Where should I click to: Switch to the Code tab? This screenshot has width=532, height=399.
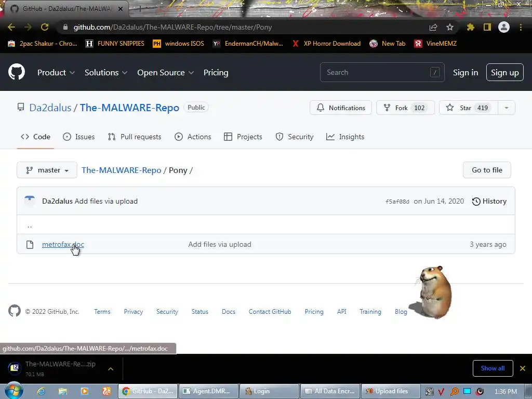[x=36, y=137]
